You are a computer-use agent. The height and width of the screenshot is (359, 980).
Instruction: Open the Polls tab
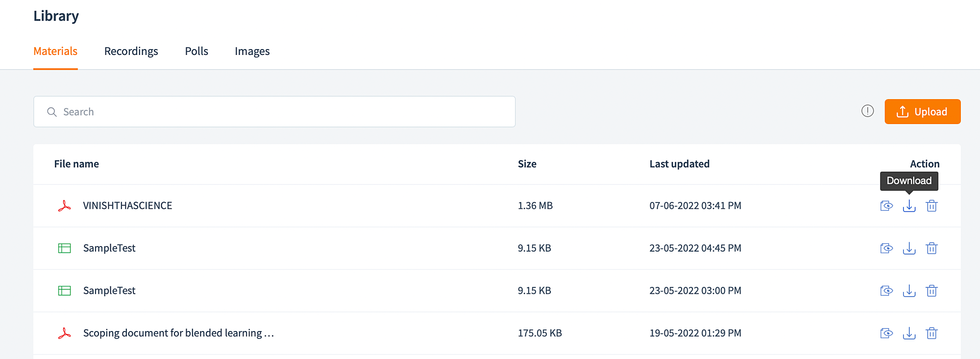pos(196,51)
